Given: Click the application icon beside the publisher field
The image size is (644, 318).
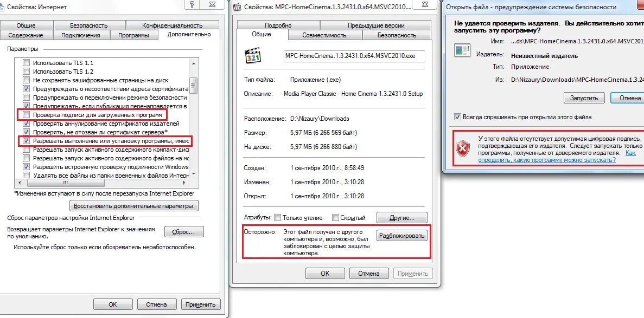Looking at the screenshot, I should pyautogui.click(x=462, y=50).
